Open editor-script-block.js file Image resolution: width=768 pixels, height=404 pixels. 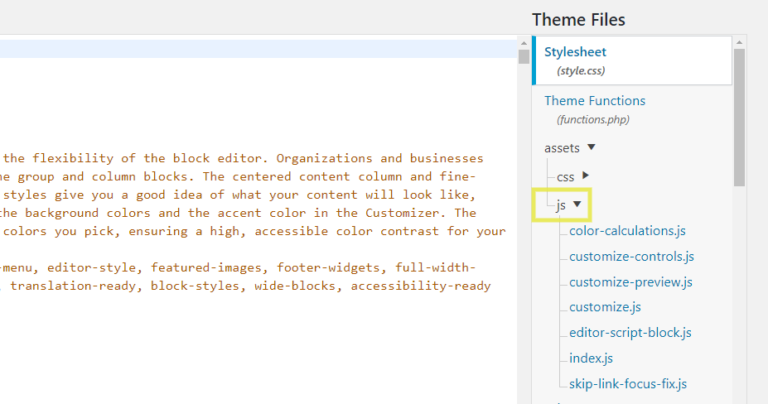tap(630, 333)
